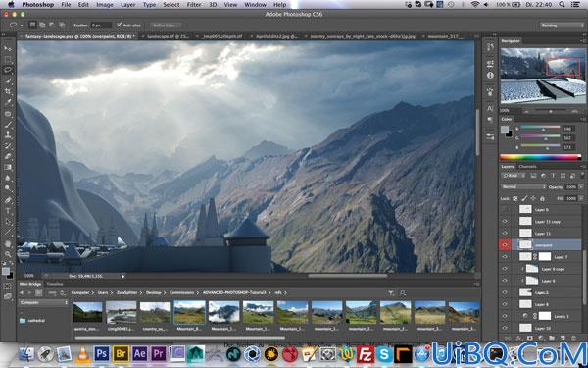Toggle the Anti-alias checkbox
This screenshot has height=368, width=588.
point(120,26)
